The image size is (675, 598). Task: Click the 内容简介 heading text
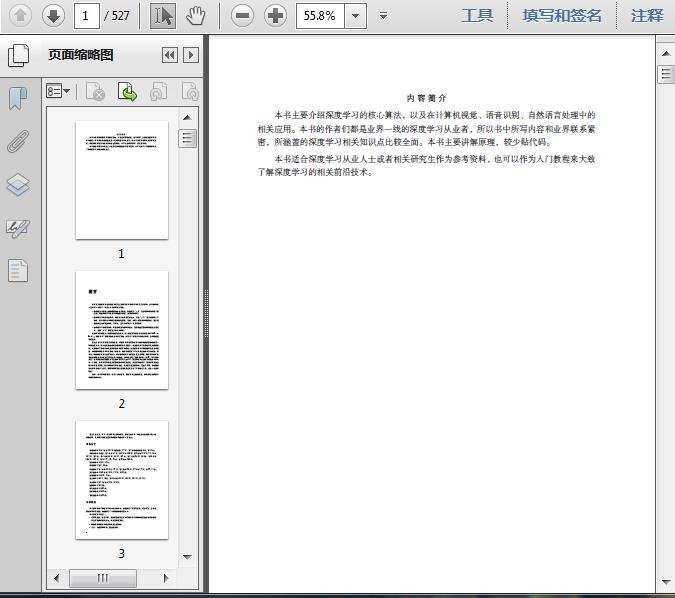coord(427,98)
